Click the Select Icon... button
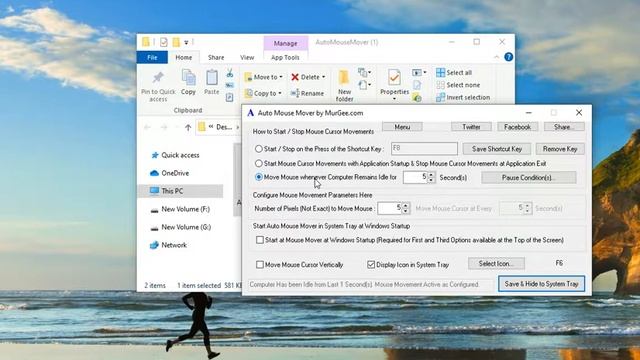 coord(496,264)
